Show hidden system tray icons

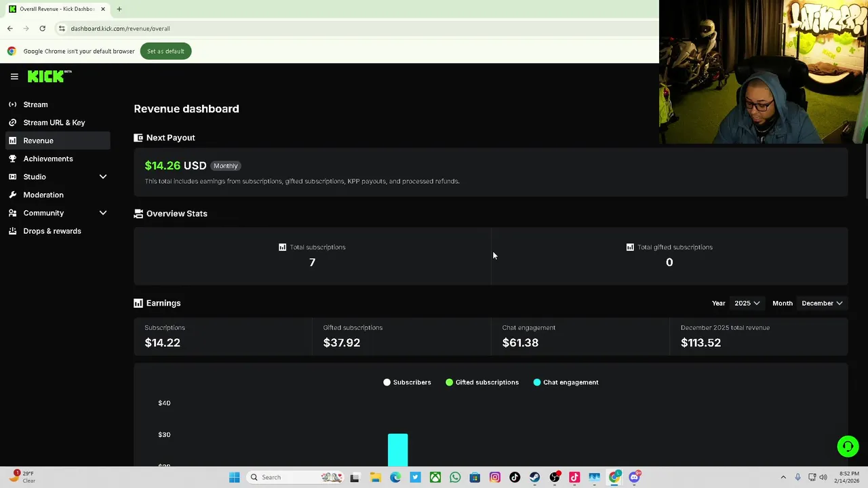point(783,477)
